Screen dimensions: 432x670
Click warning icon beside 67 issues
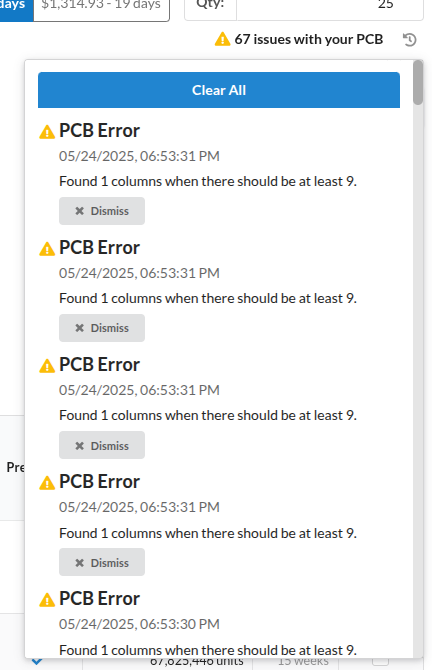[222, 39]
